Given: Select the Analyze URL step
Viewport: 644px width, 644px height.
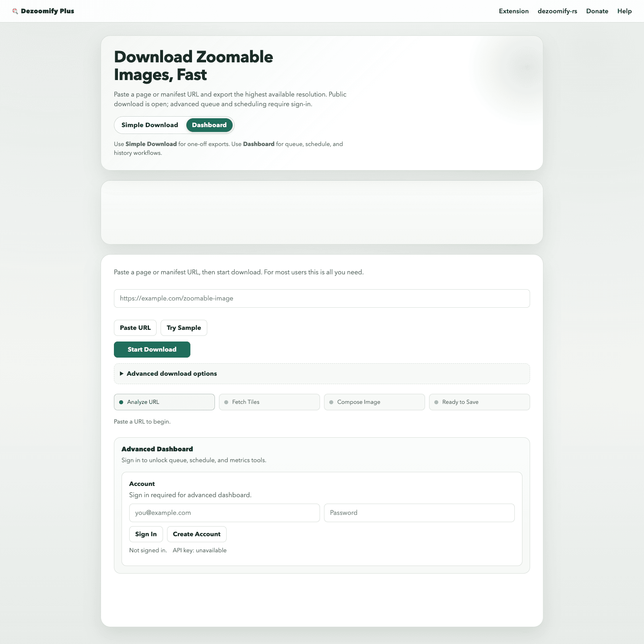Looking at the screenshot, I should coord(164,402).
